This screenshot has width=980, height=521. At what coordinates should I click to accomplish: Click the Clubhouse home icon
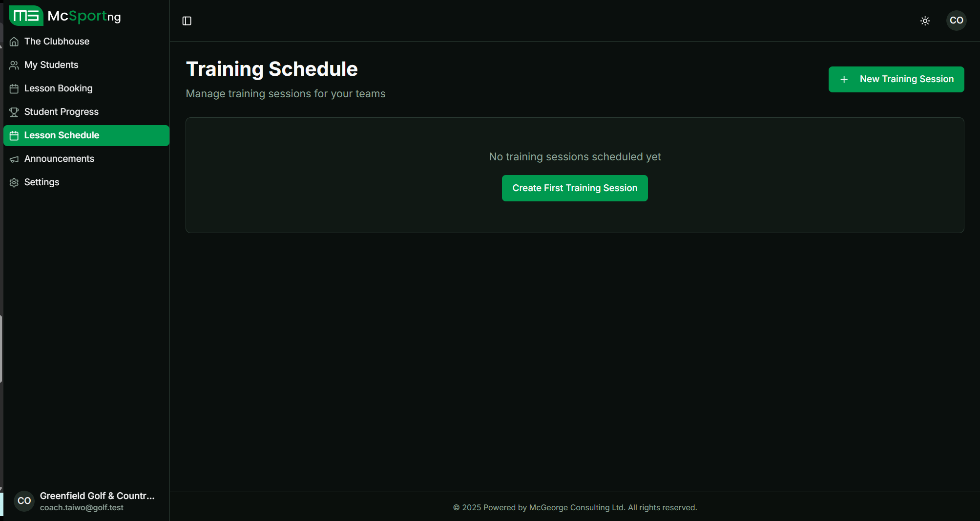[14, 42]
